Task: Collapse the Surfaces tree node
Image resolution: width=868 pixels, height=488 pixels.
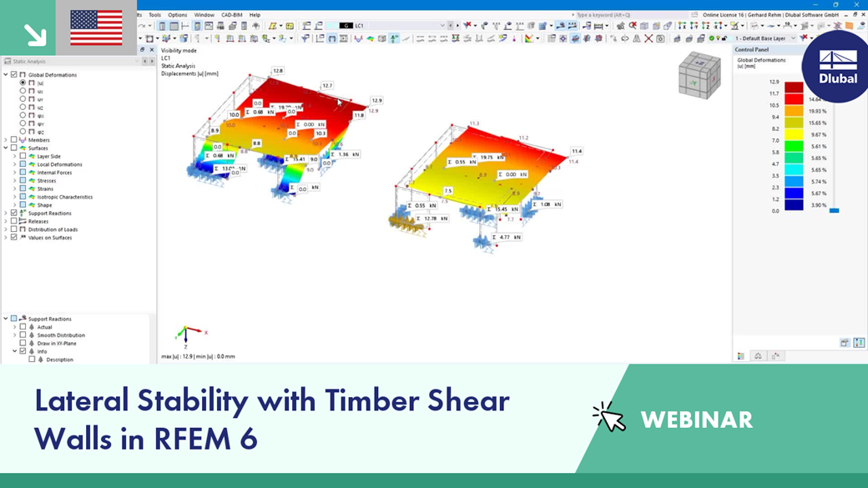Action: [6, 148]
